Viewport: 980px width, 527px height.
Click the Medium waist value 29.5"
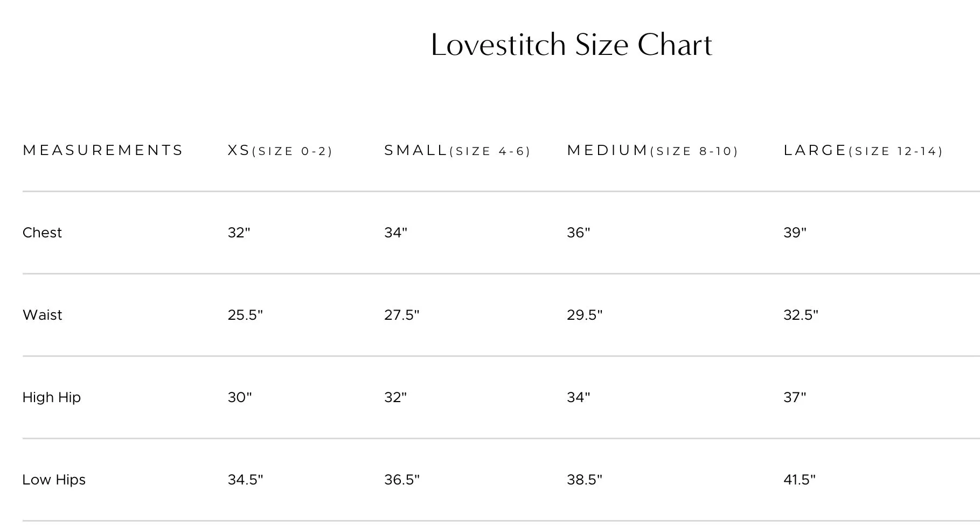(x=585, y=315)
